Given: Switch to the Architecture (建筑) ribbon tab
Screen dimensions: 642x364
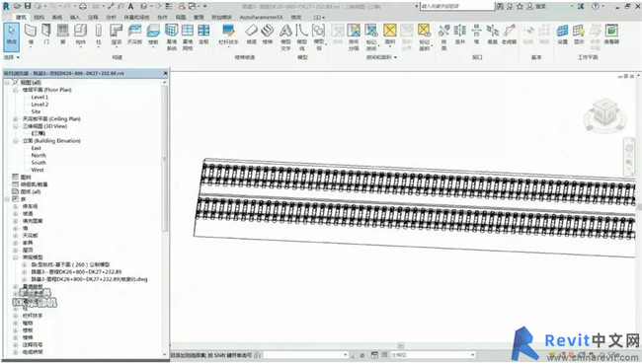Looking at the screenshot, I should (x=21, y=17).
